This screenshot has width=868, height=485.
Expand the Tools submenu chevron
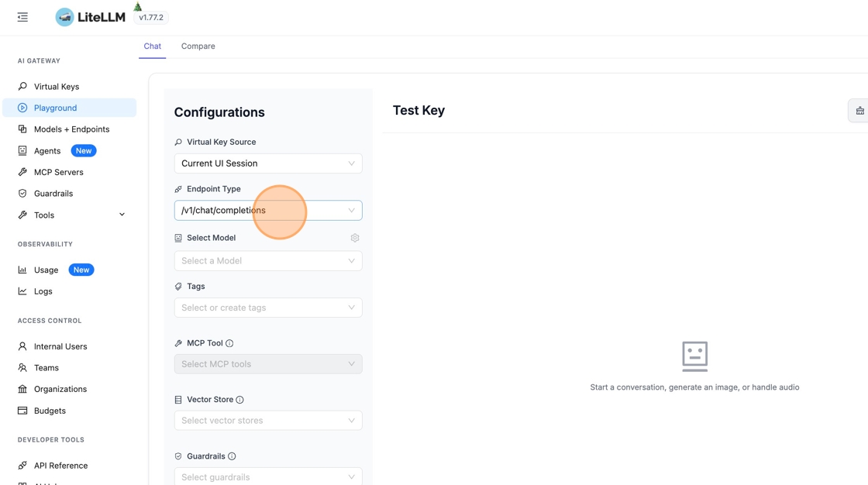(x=122, y=215)
